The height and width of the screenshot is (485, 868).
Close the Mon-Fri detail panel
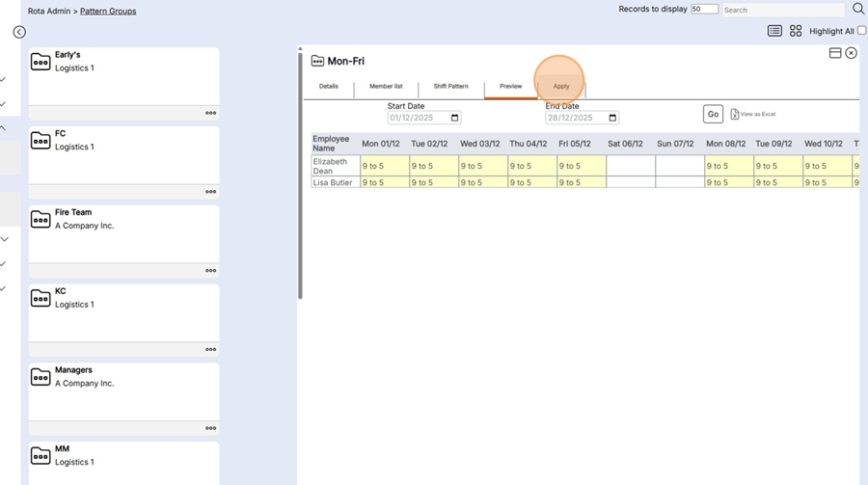pos(851,53)
